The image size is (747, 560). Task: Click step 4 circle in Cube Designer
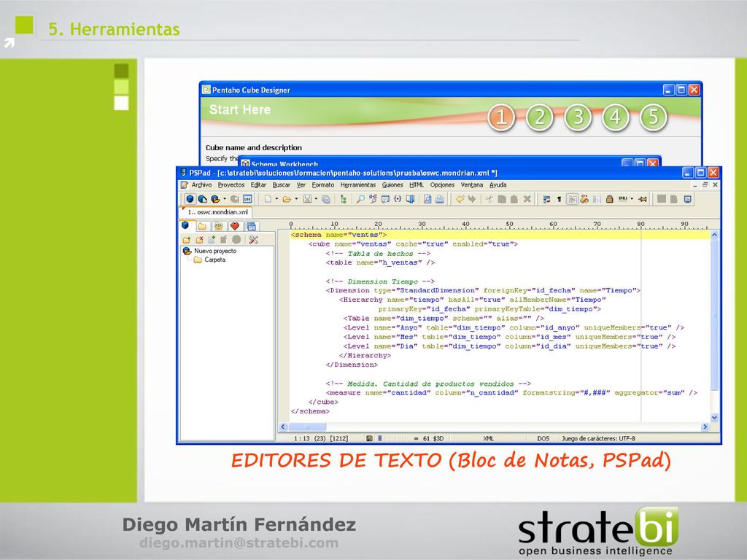616,117
